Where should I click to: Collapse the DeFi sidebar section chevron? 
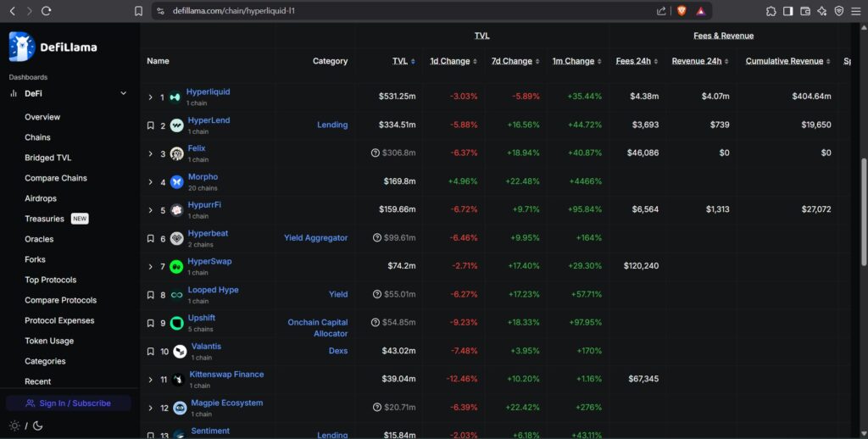124,93
